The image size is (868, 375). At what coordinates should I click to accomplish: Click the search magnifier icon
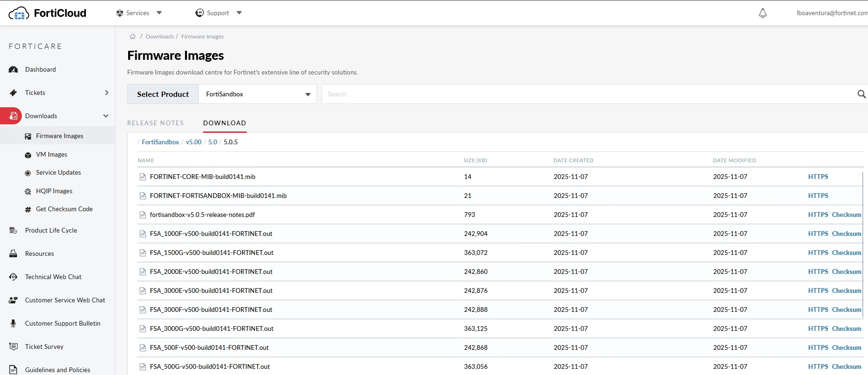coord(862,94)
